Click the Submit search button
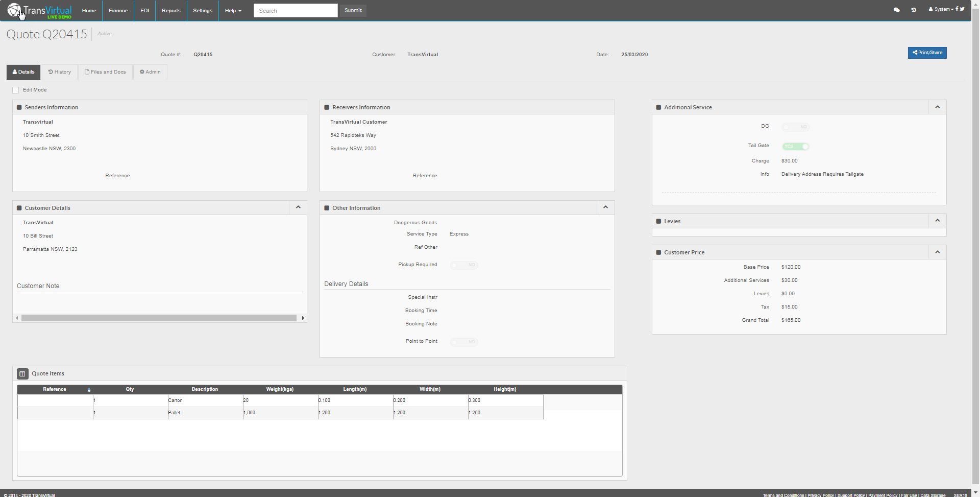Screen dimensions: 980x497 [x=353, y=11]
